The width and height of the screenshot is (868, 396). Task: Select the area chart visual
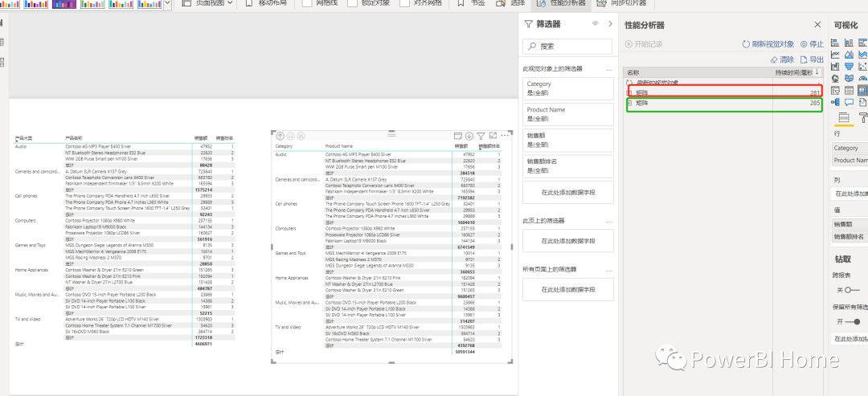[x=850, y=55]
